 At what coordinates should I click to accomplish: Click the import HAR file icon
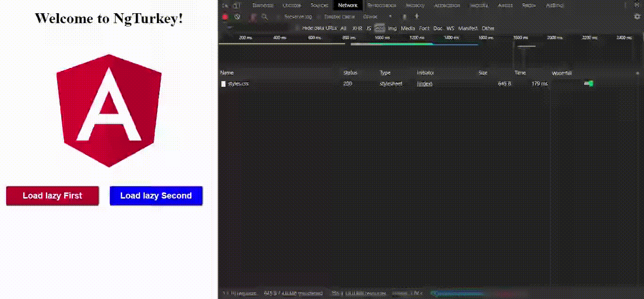click(404, 16)
